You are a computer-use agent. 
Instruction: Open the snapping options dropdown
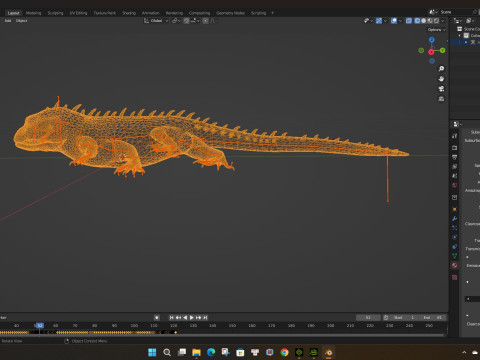(x=195, y=21)
